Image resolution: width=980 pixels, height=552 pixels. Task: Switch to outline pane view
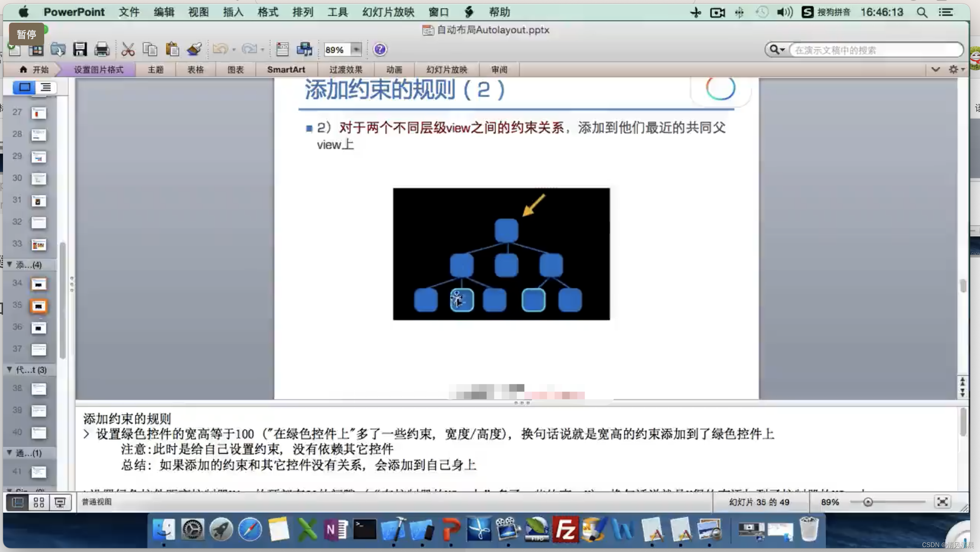coord(46,88)
